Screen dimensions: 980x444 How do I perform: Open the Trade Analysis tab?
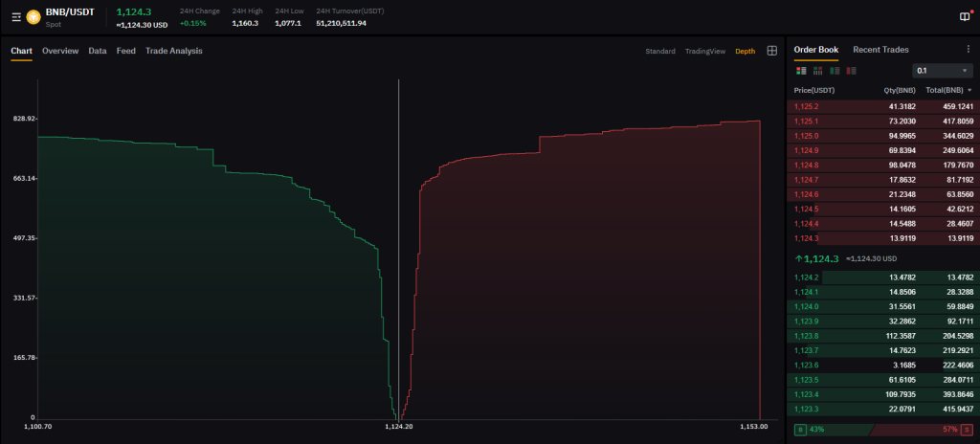(x=174, y=51)
